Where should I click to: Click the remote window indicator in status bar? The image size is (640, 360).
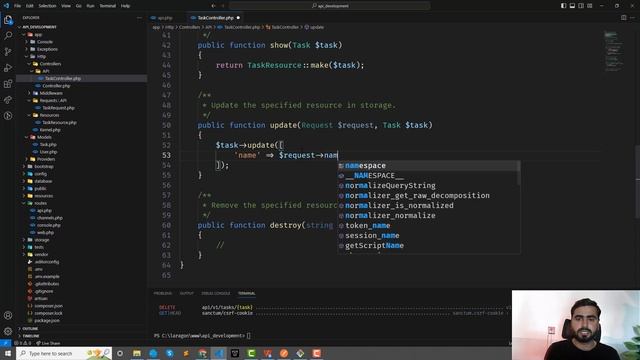click(x=6, y=343)
